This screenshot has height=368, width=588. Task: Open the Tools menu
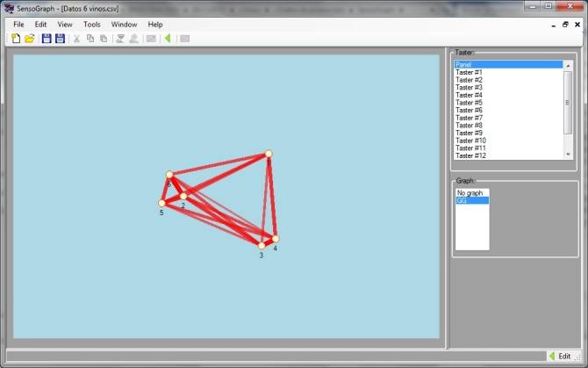tap(92, 25)
